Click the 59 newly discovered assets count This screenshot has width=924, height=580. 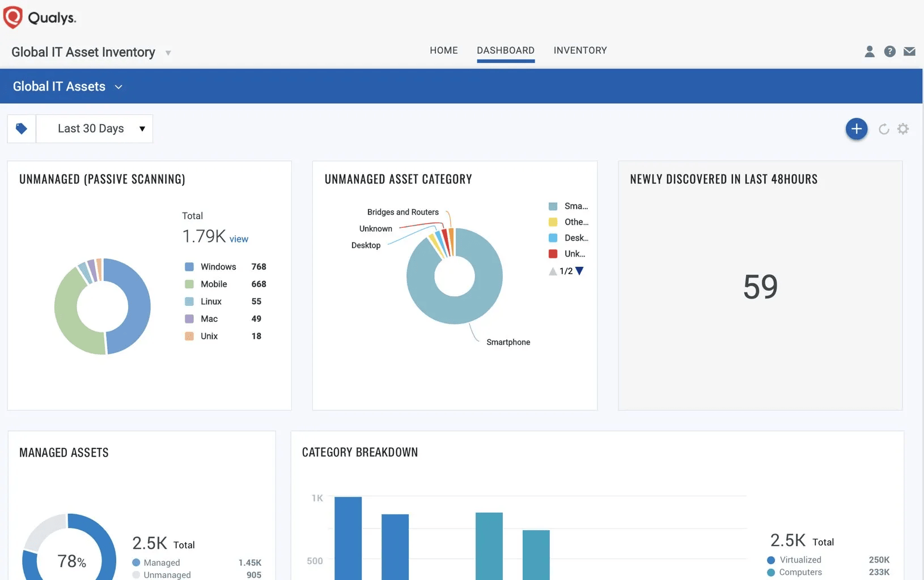pyautogui.click(x=760, y=287)
